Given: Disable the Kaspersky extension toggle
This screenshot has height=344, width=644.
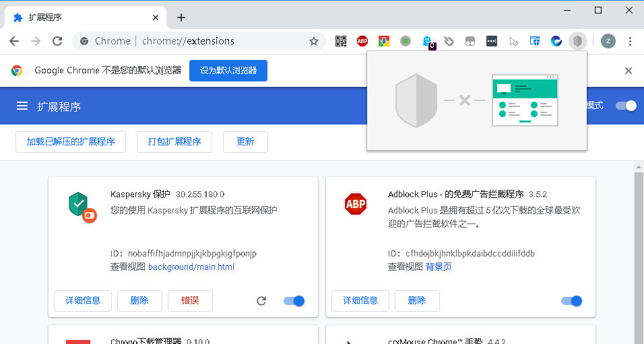Looking at the screenshot, I should point(294,301).
